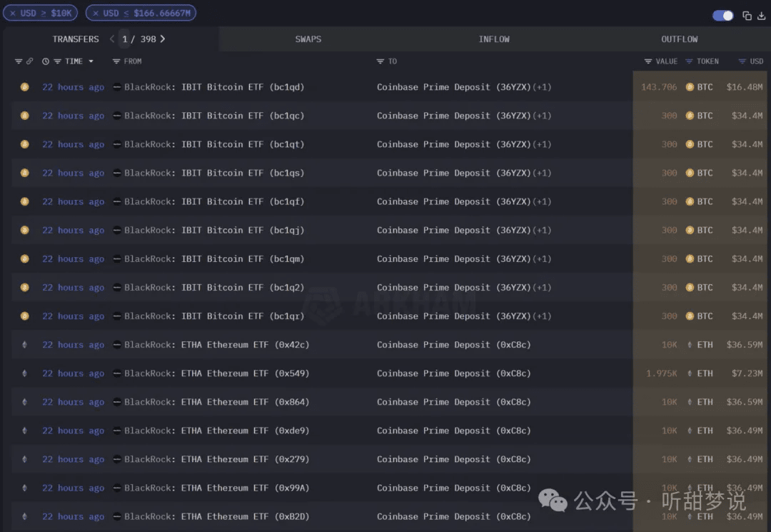
Task: Click the clock icon beside TIME
Action: click(46, 61)
